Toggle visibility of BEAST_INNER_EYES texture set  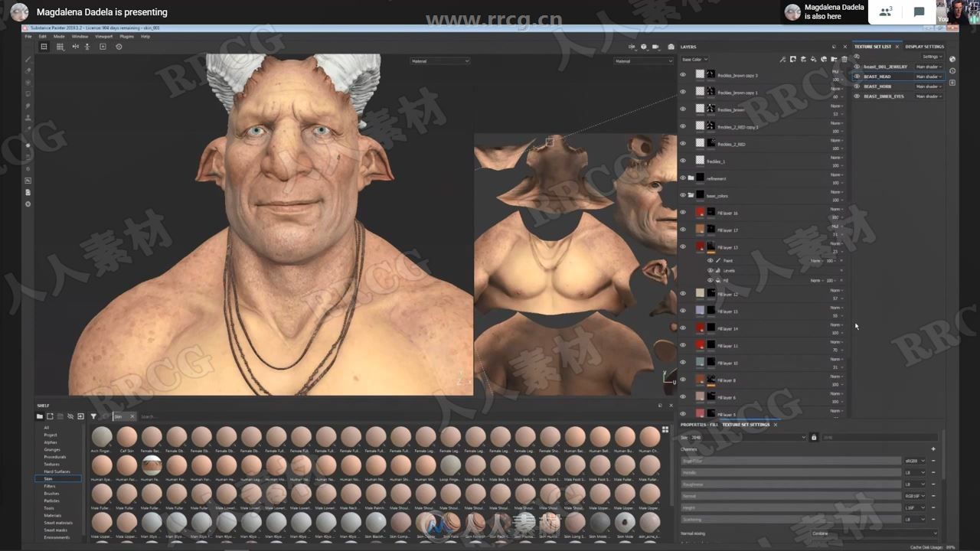(857, 96)
